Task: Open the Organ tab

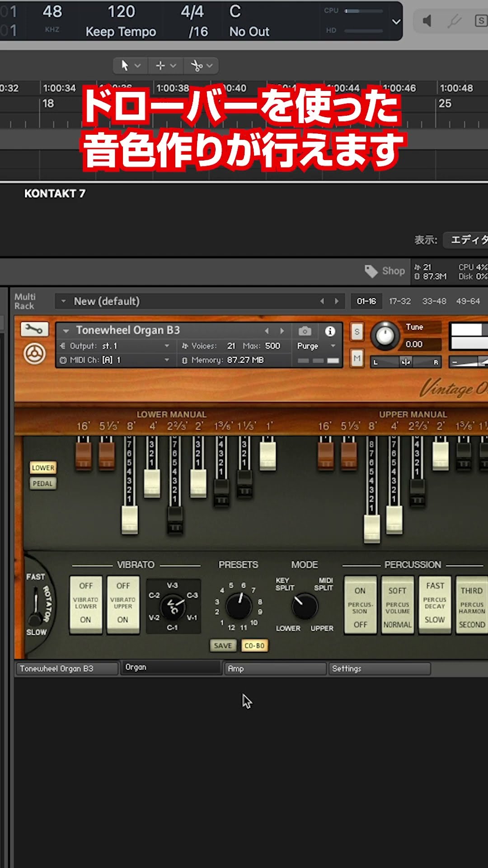Action: click(171, 667)
